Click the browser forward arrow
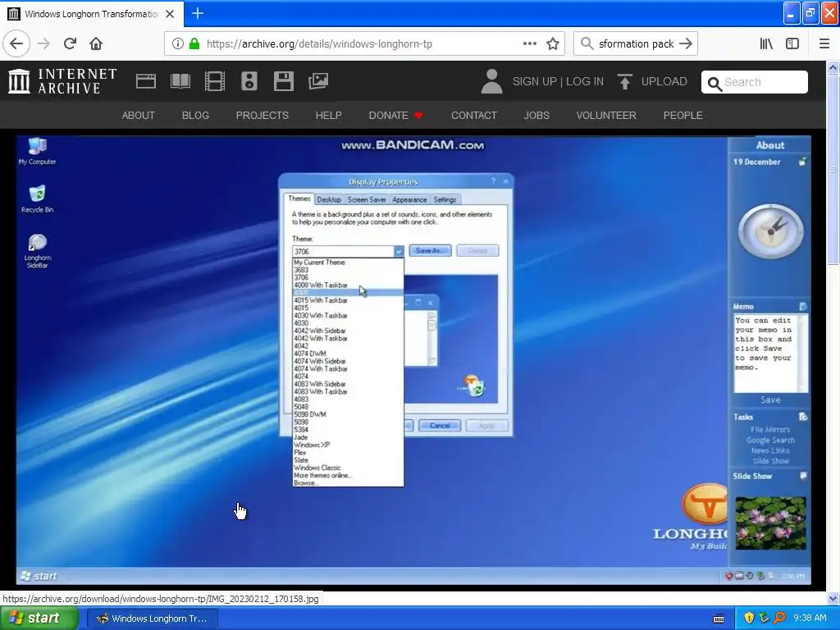 [x=43, y=44]
